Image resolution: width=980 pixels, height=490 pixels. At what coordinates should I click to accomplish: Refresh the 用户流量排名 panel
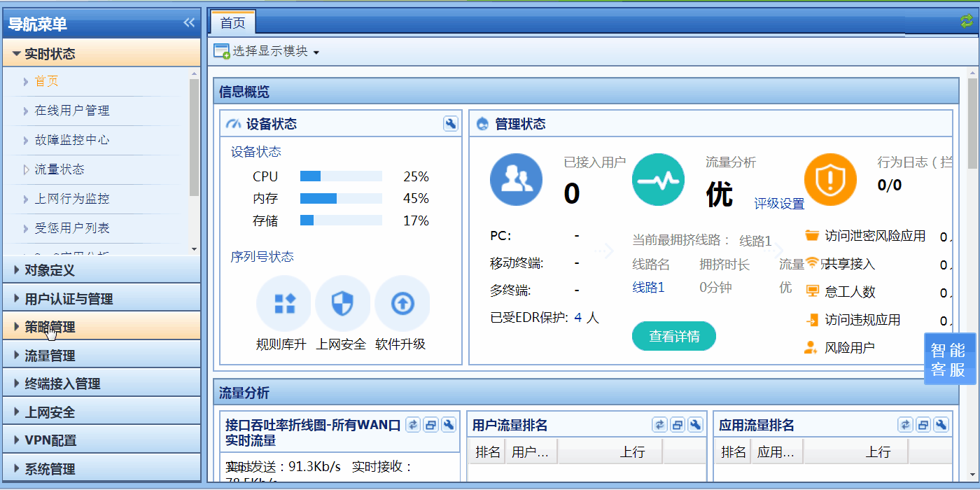pos(659,424)
